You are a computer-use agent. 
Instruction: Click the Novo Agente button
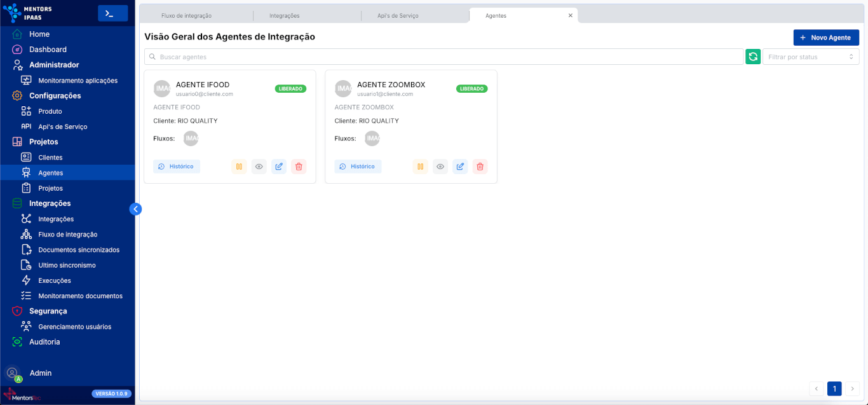[825, 38]
